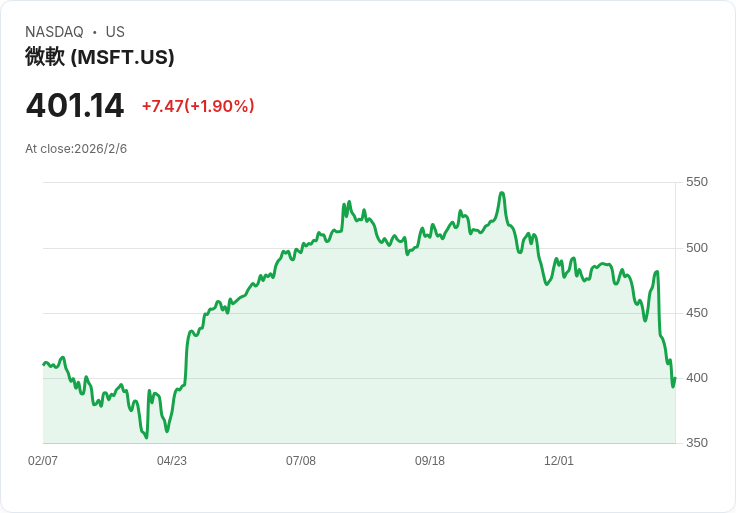Select the 500 y-axis price label

[697, 248]
